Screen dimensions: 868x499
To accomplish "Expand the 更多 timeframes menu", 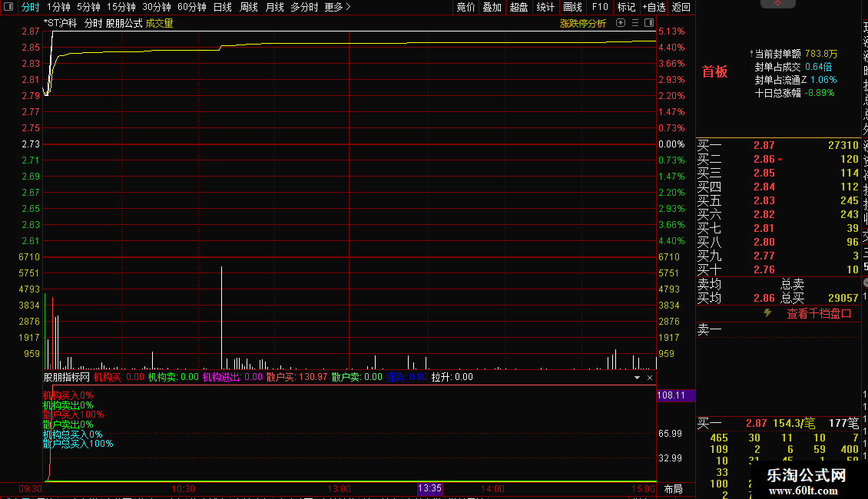I will [x=337, y=7].
